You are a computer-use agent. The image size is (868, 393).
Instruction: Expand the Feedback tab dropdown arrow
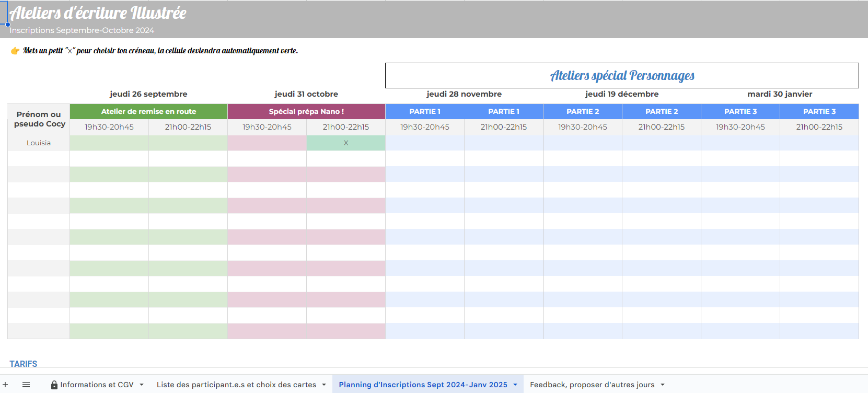663,385
